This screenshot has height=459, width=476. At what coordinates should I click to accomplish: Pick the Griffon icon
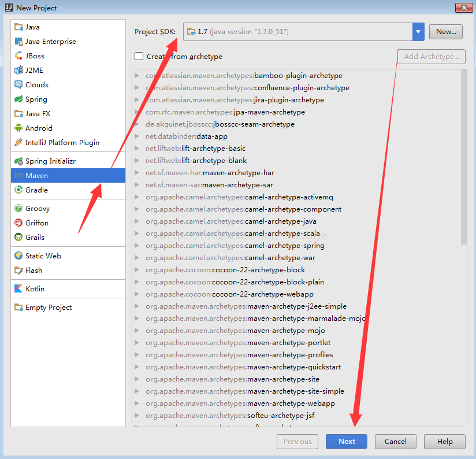coord(18,223)
